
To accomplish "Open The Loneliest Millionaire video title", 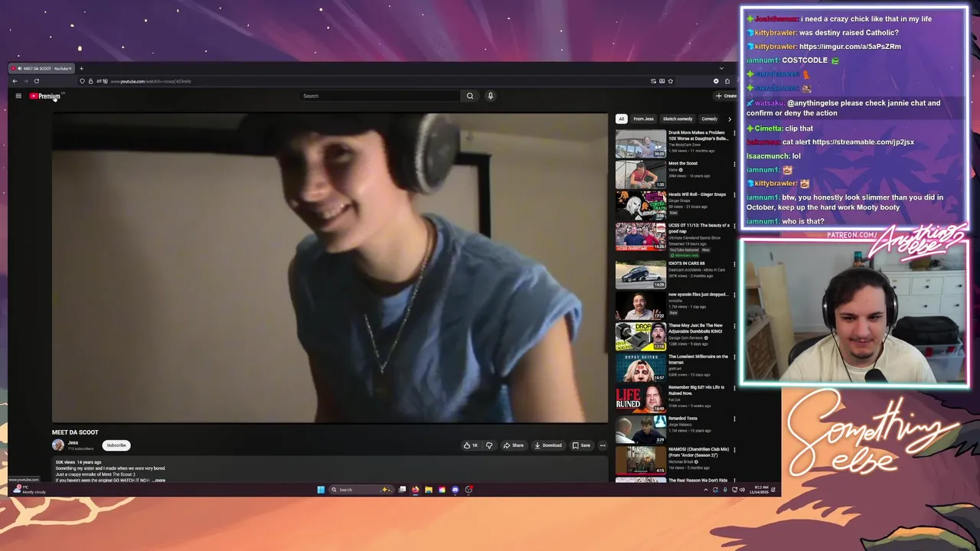I will (x=698, y=359).
